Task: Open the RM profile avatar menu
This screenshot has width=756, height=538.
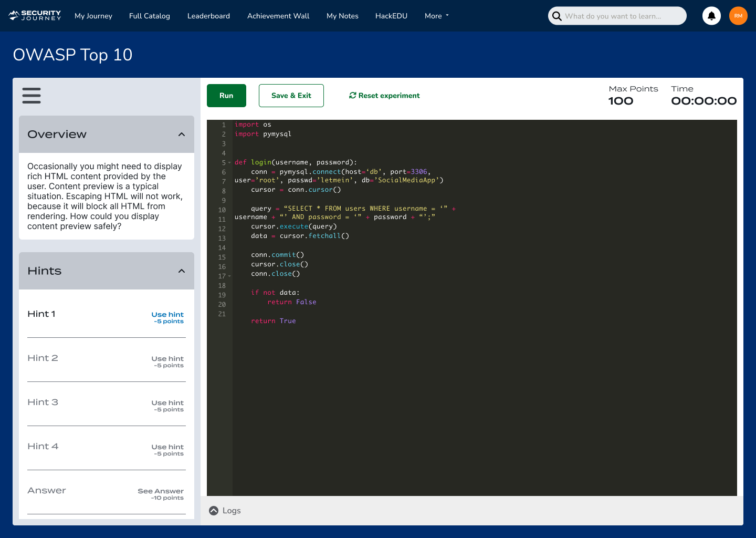Action: [x=738, y=16]
